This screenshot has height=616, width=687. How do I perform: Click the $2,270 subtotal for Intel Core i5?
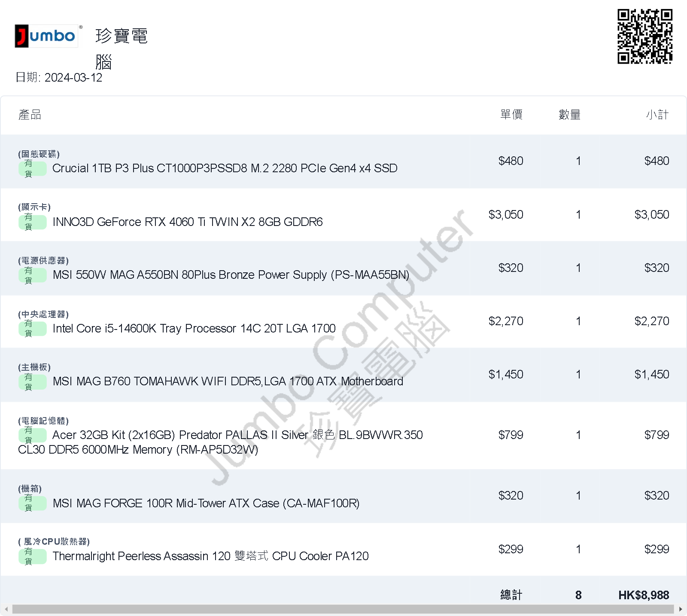pyautogui.click(x=652, y=321)
